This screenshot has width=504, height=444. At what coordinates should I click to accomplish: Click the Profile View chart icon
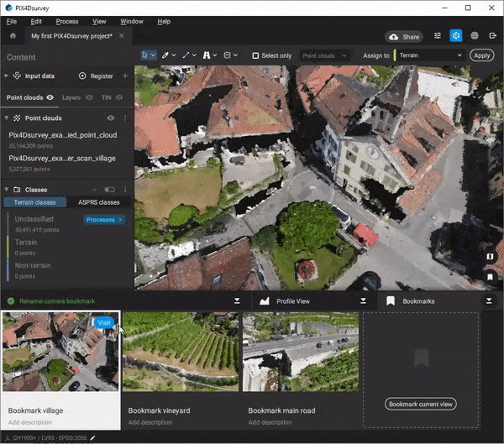pyautogui.click(x=265, y=301)
